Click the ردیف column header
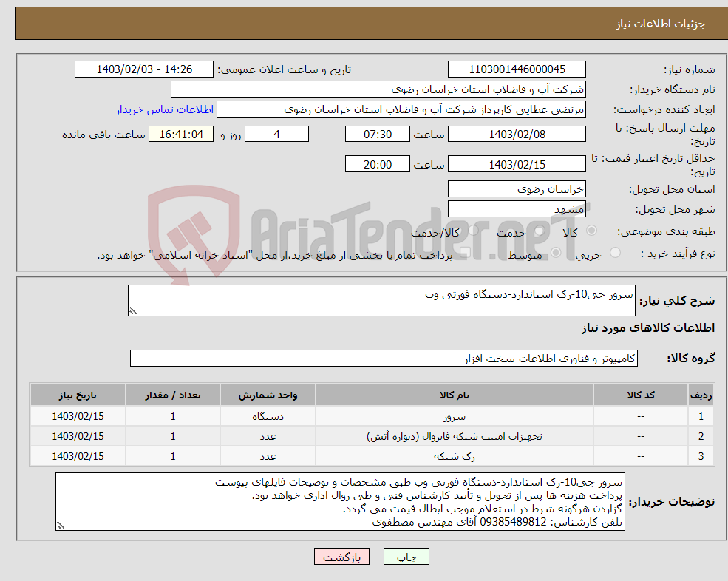 click(x=701, y=395)
